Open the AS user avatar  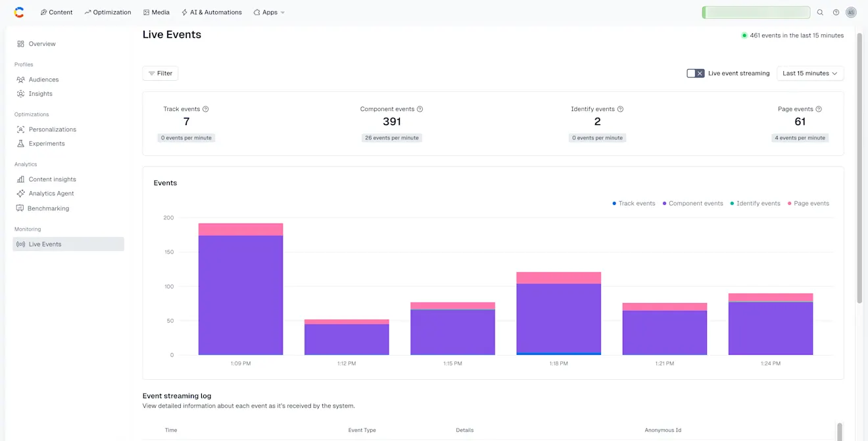851,12
